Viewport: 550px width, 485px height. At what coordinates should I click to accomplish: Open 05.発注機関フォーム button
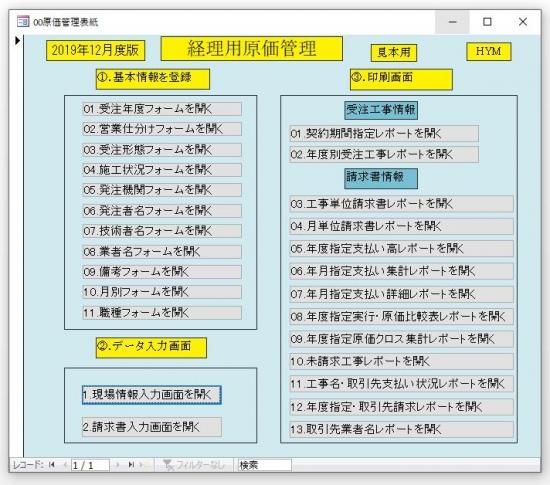(x=162, y=190)
